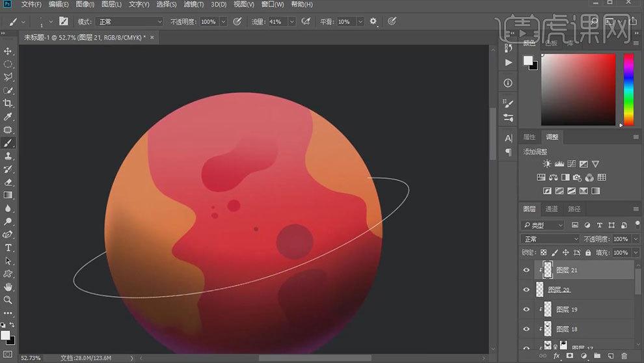The height and width of the screenshot is (363, 644).
Task: Select the Hand tool
Action: tap(8, 287)
